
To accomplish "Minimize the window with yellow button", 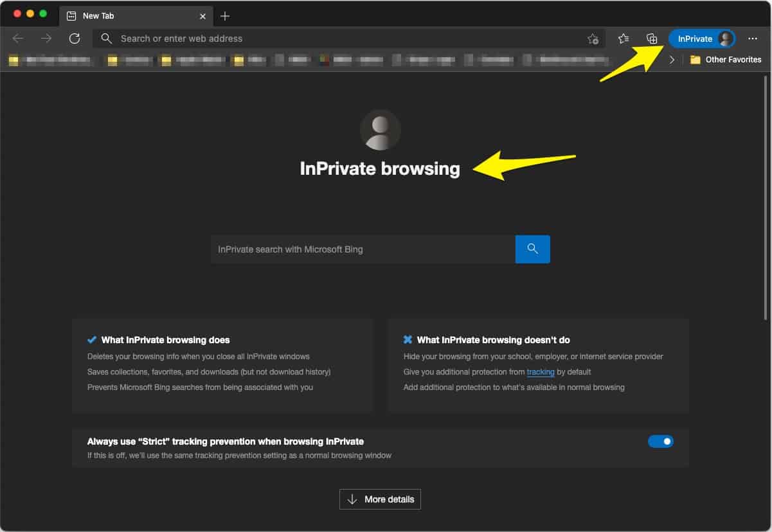I will pos(30,13).
